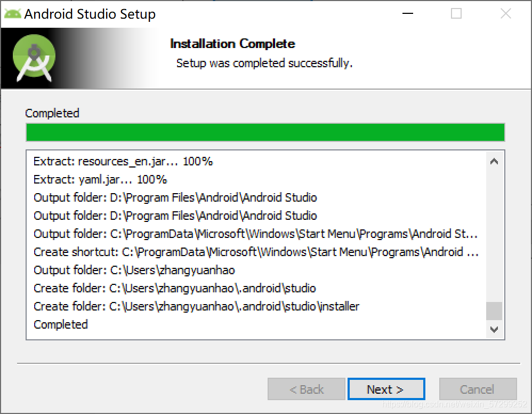Select the Extract: yaml.jar log line
532x414 pixels.
pos(100,179)
